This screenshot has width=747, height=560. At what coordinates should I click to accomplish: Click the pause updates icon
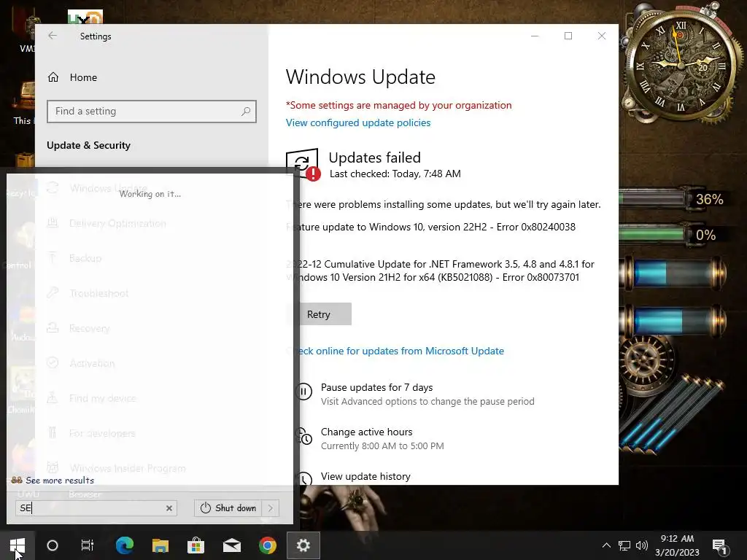[303, 392]
